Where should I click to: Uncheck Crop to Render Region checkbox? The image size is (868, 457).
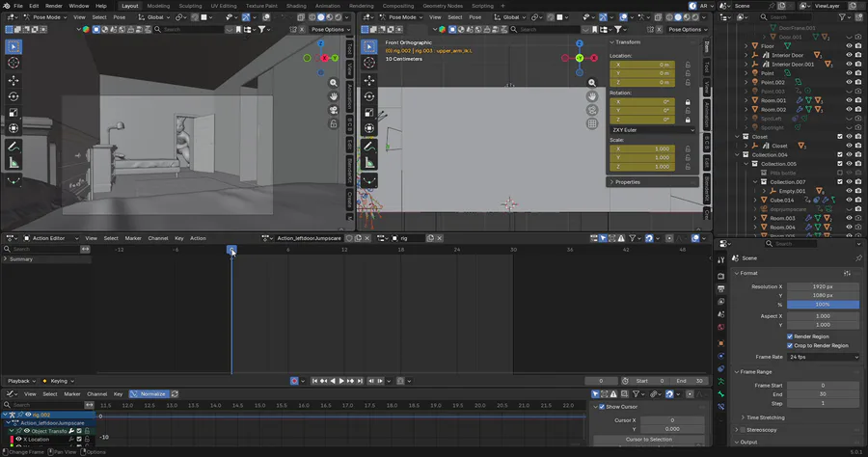point(790,345)
